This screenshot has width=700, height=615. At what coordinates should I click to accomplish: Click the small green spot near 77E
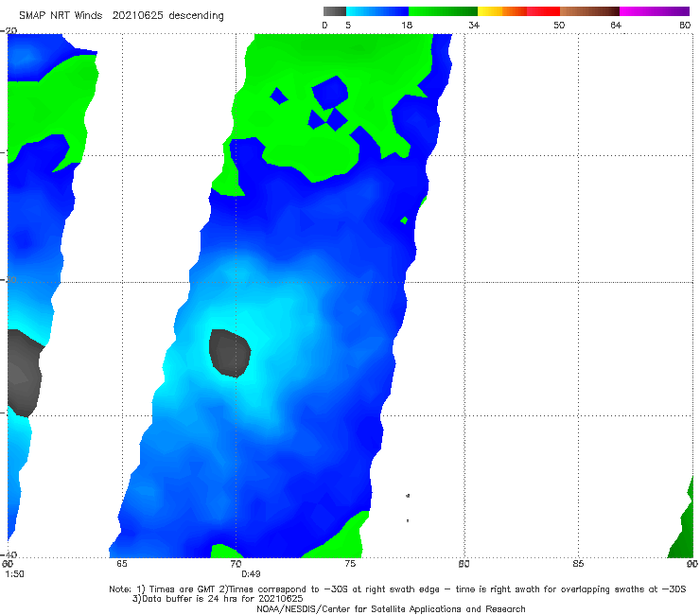(404, 220)
